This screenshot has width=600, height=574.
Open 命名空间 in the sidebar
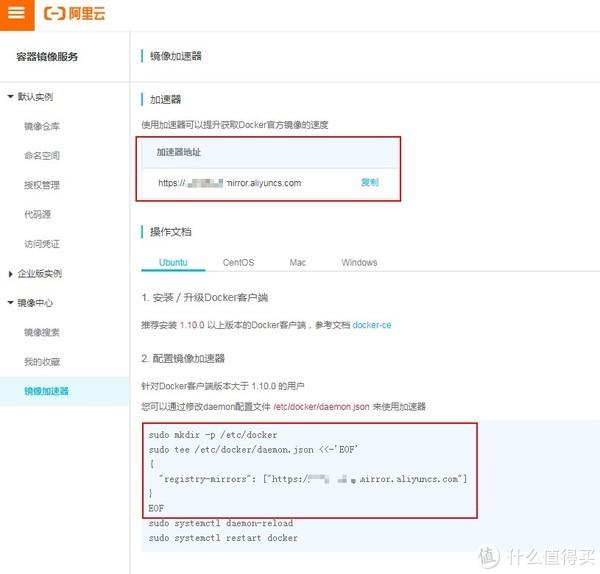pyautogui.click(x=42, y=156)
